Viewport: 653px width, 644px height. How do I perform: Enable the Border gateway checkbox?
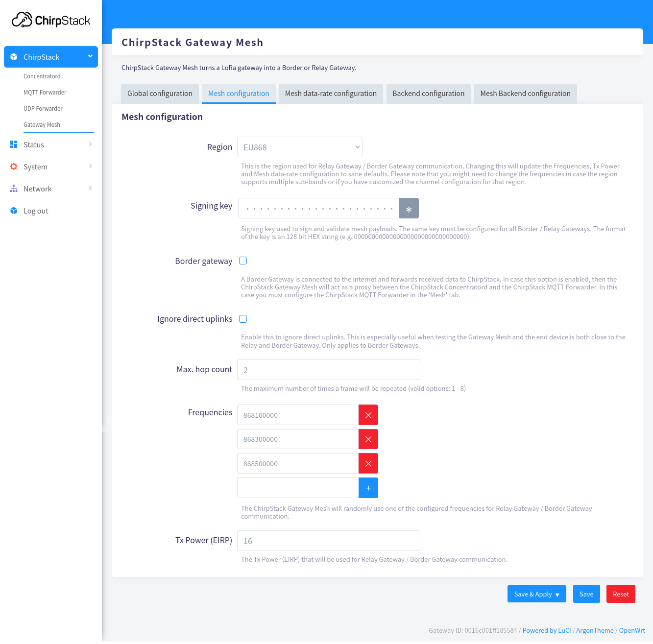pos(243,261)
